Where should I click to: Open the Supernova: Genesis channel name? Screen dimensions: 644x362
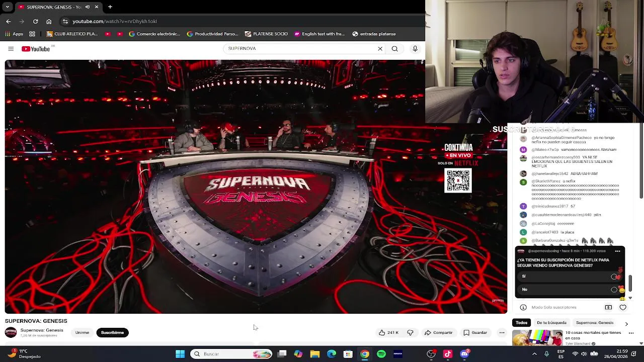[x=42, y=330]
